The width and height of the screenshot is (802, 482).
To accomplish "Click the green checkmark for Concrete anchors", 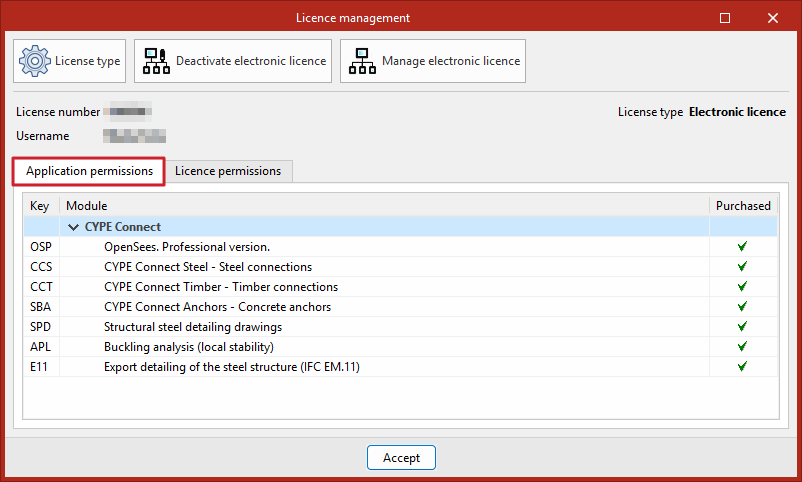I will 742,306.
